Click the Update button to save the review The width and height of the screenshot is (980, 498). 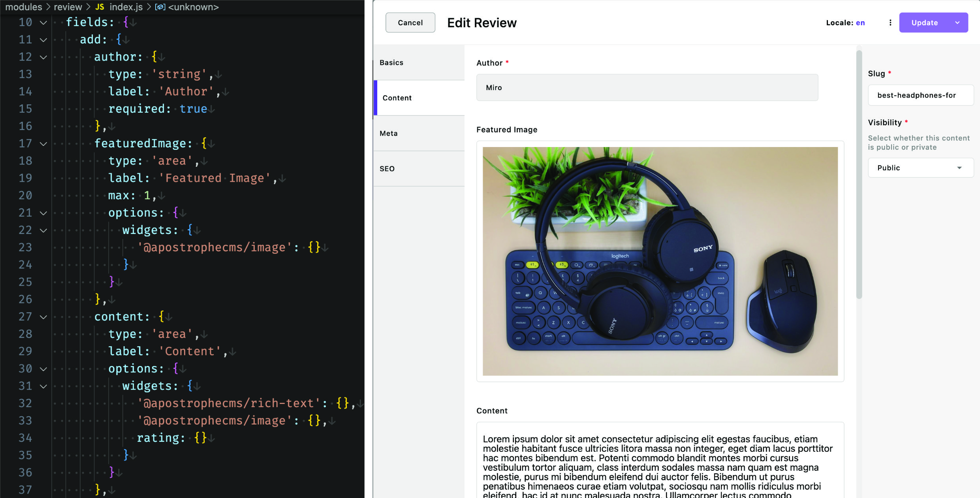924,23
